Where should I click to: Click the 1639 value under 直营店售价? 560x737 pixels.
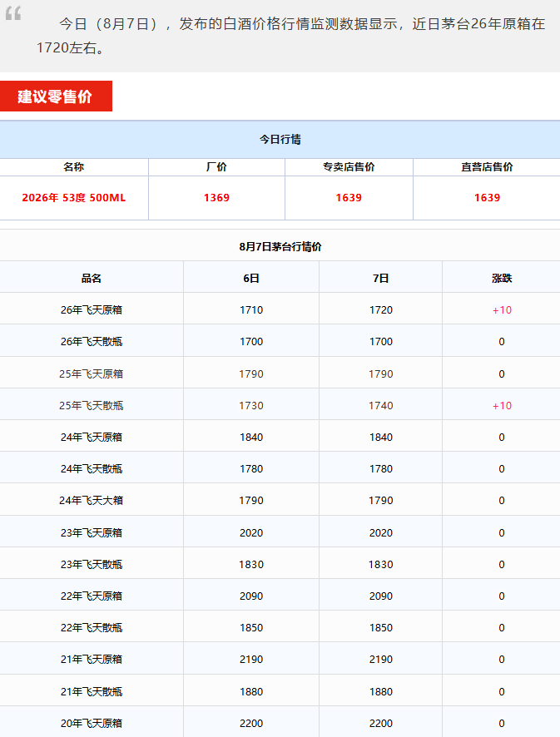(487, 198)
